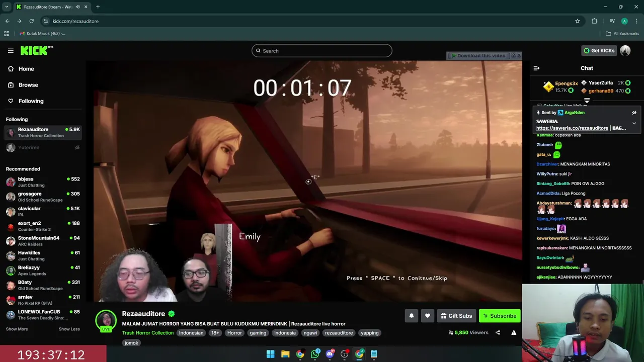Open arniev recommended channel
This screenshot has height=362, width=644.
click(x=43, y=300)
